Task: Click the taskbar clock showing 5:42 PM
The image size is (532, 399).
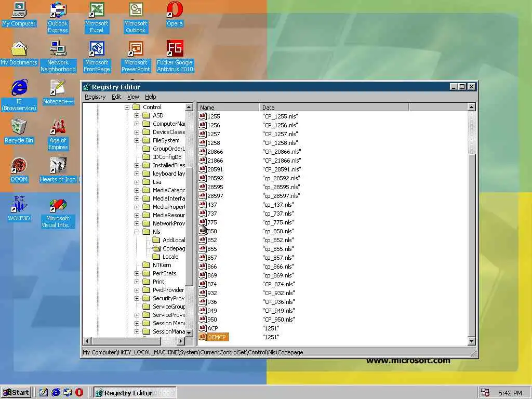Action: [x=510, y=393]
